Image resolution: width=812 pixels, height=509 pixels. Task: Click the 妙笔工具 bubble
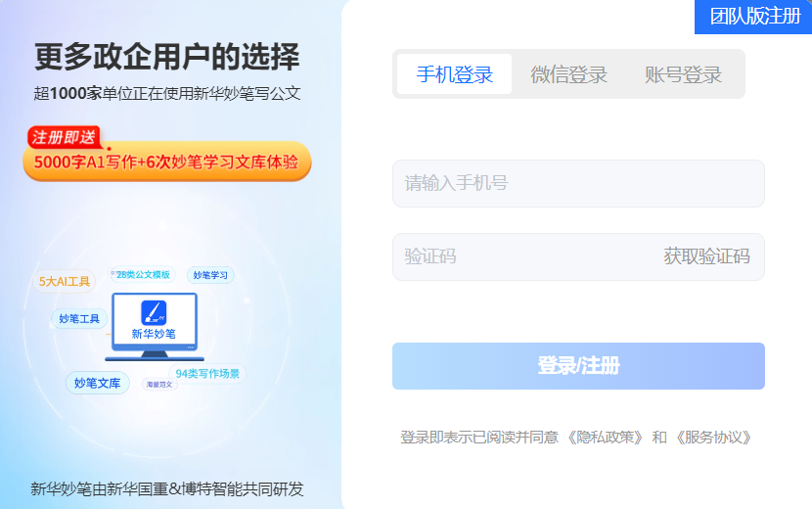coord(79,319)
